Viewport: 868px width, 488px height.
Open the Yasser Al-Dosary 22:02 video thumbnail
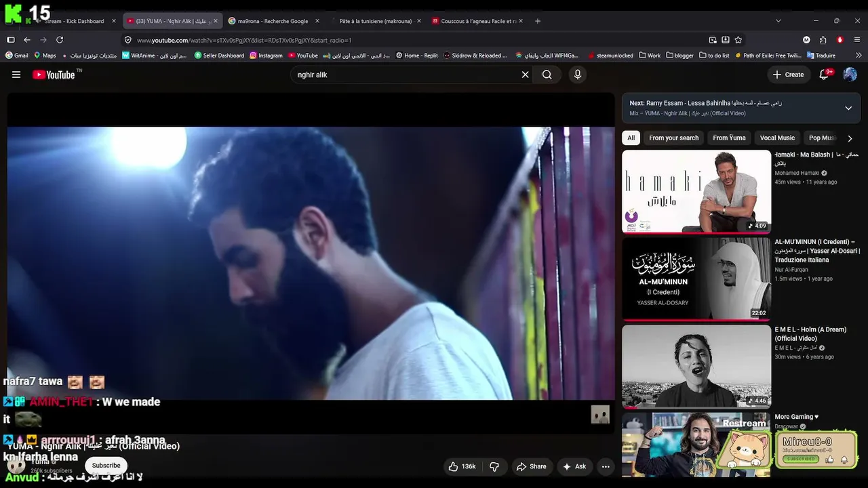coord(696,279)
